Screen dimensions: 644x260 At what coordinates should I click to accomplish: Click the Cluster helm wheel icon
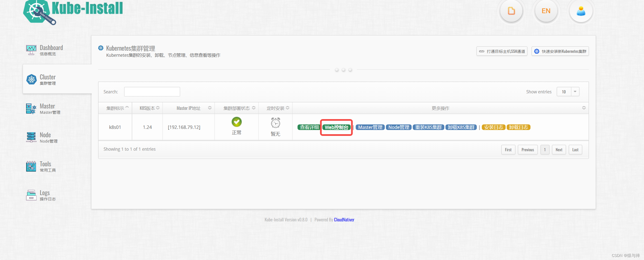point(31,79)
